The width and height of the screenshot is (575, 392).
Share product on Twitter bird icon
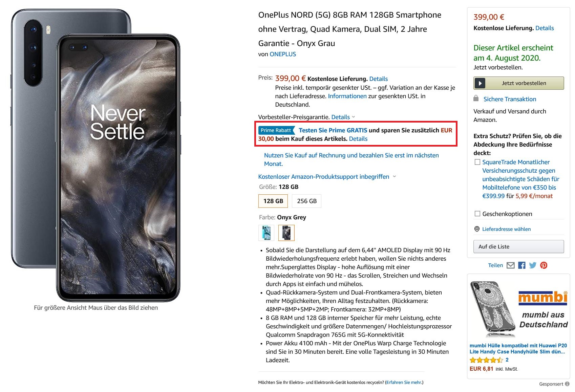click(533, 265)
